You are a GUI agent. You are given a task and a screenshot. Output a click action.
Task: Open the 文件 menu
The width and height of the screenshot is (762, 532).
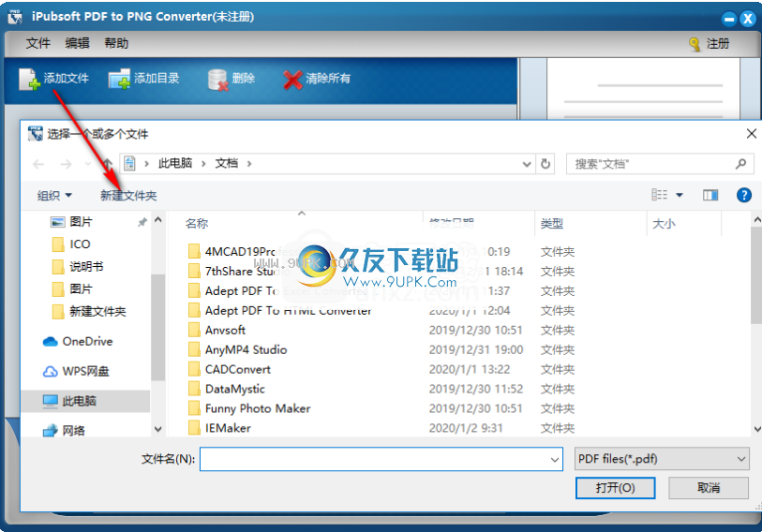click(x=37, y=43)
